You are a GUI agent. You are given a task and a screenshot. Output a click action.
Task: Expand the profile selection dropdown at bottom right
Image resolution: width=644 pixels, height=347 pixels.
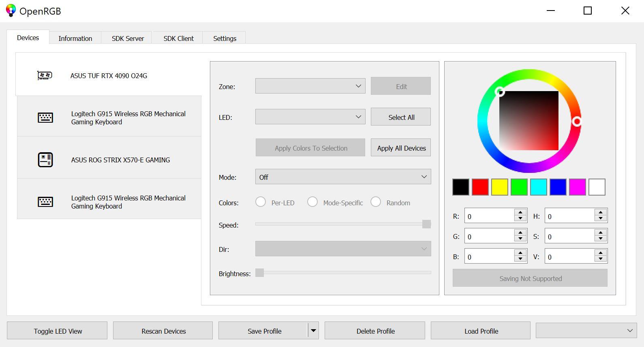(586, 331)
